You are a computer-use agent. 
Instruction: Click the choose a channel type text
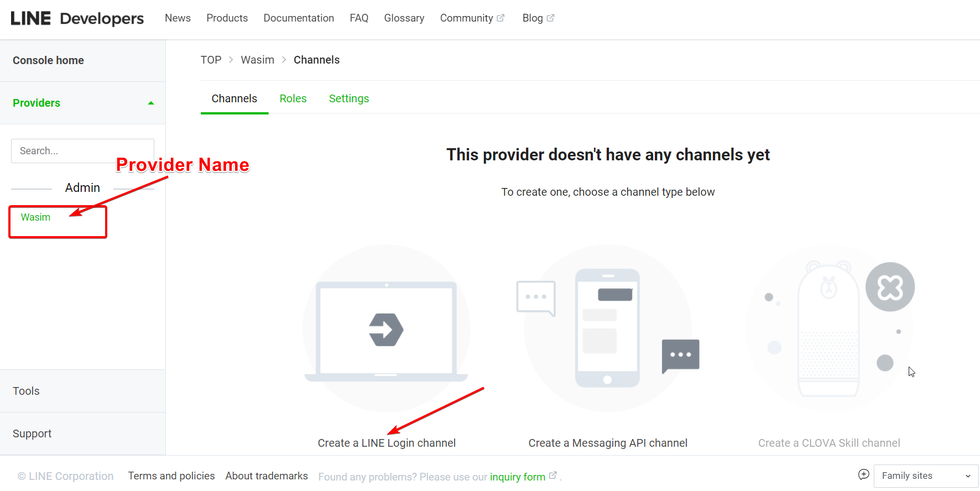point(608,192)
